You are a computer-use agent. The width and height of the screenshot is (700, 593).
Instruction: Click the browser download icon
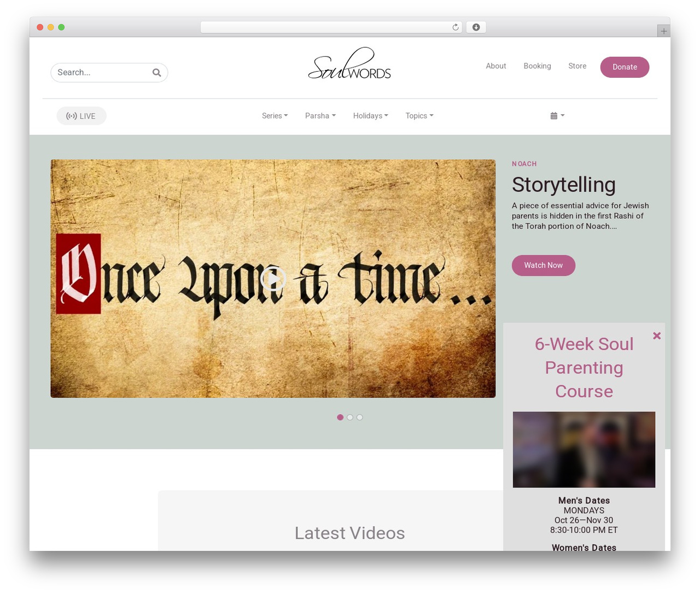pyautogui.click(x=476, y=27)
